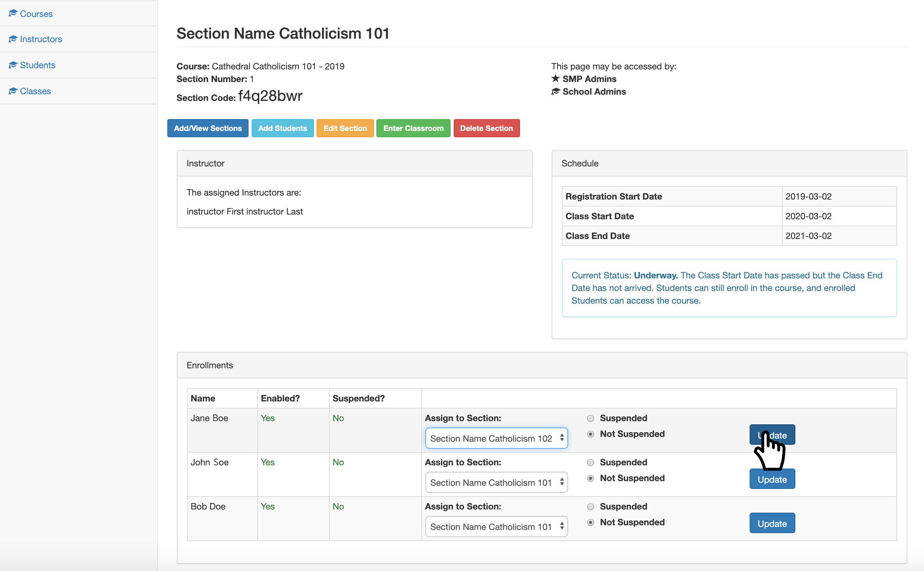Go to the Classes sidebar link
The image size is (924, 571).
(36, 91)
